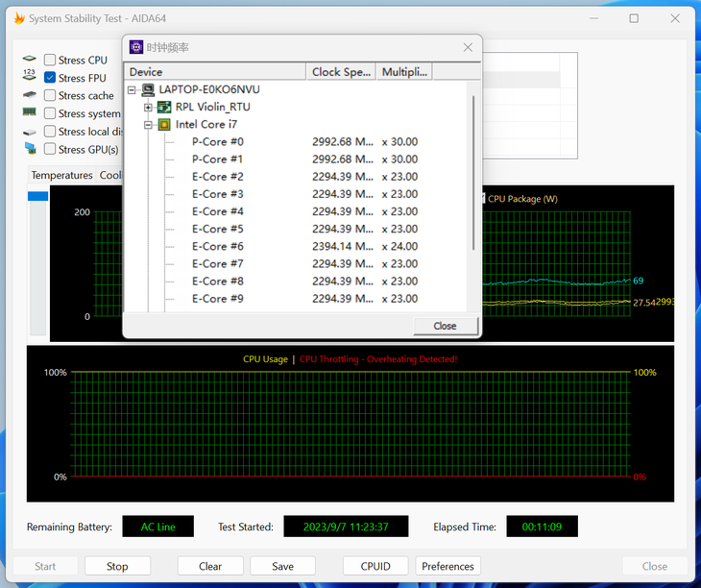Click the 123 FPU icon beside Stress FPU
Image resolution: width=701 pixels, height=588 pixels.
[x=30, y=75]
